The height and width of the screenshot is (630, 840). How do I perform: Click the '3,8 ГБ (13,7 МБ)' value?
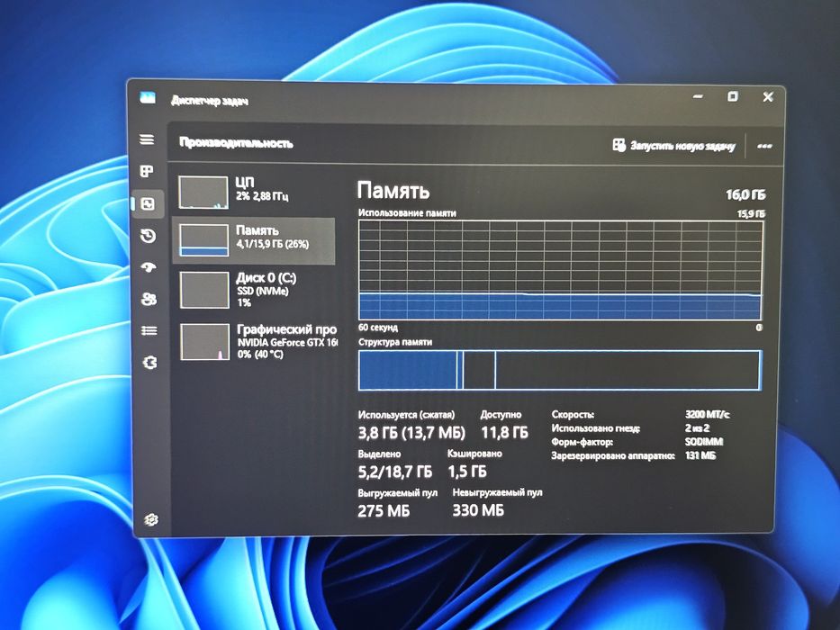point(411,432)
